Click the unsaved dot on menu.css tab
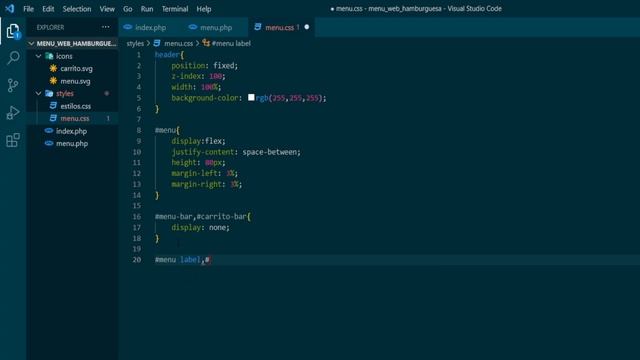Screen dimensions: 640x360 tap(307, 27)
